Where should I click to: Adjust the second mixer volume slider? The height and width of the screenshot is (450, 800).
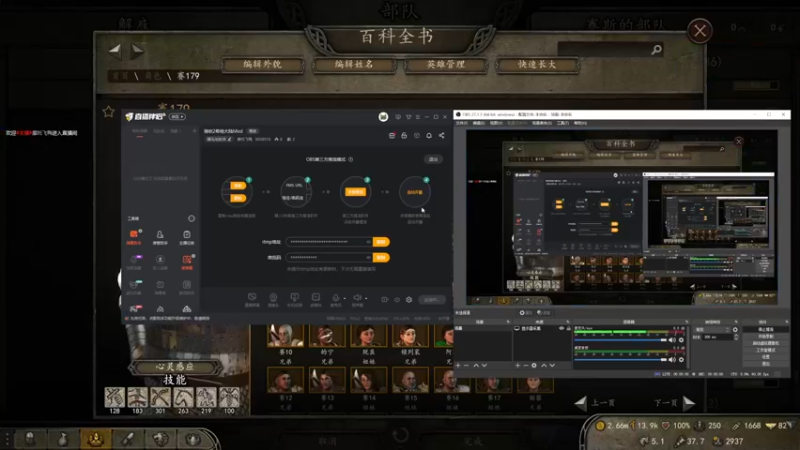click(620, 359)
